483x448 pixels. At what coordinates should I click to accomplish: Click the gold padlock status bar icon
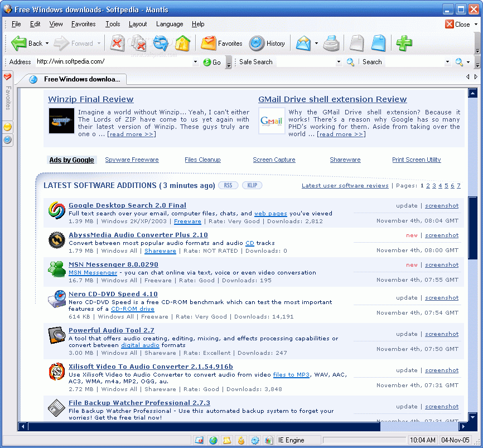coord(241,440)
